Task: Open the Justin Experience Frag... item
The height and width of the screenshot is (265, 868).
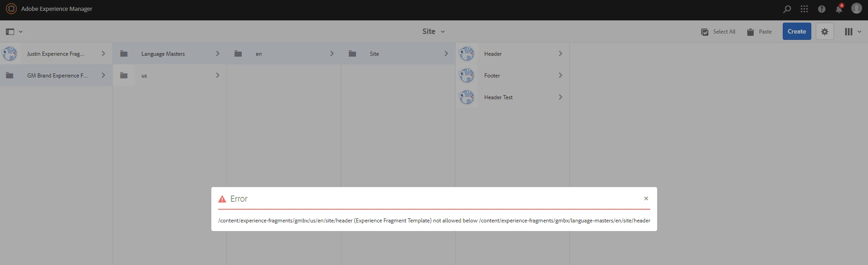Action: coord(56,53)
